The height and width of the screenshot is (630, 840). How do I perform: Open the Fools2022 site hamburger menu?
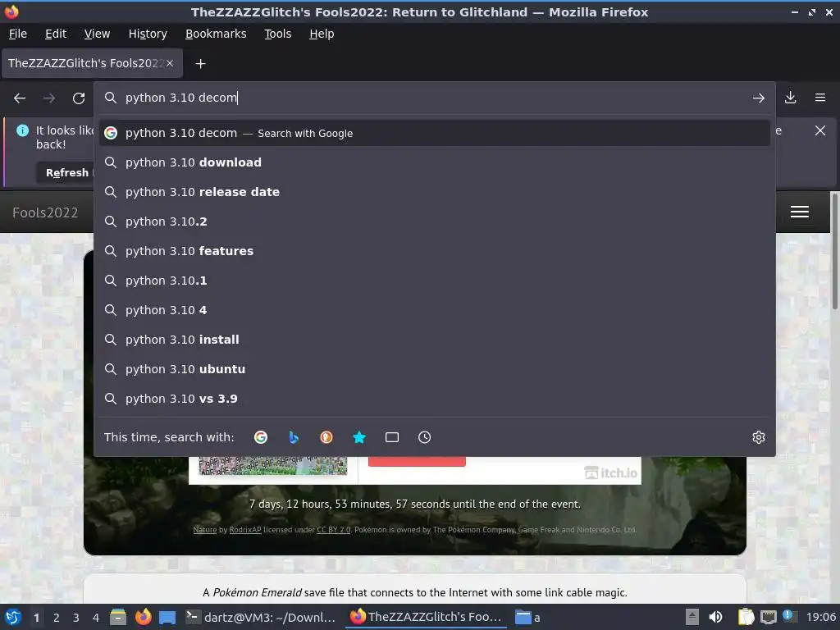(x=799, y=212)
